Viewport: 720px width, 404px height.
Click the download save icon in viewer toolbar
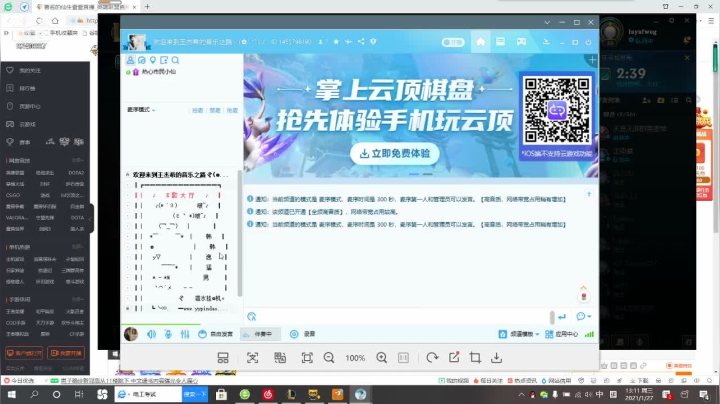(x=496, y=358)
